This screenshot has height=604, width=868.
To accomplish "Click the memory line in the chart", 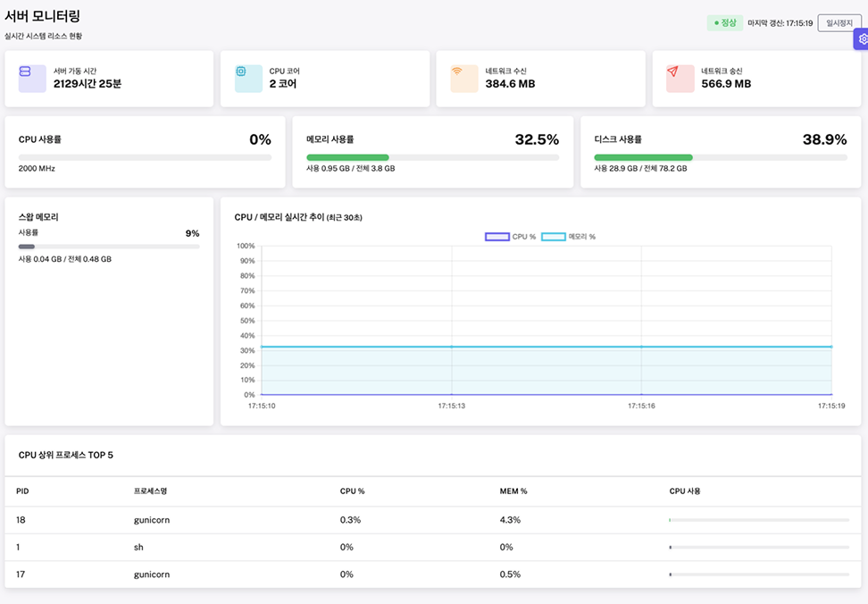I will coord(547,347).
